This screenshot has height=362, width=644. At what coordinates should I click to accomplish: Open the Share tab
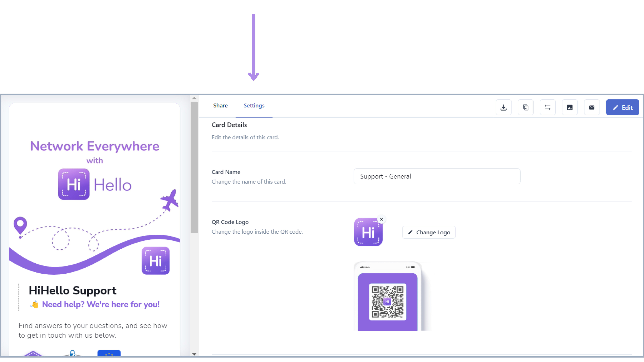[x=220, y=105]
